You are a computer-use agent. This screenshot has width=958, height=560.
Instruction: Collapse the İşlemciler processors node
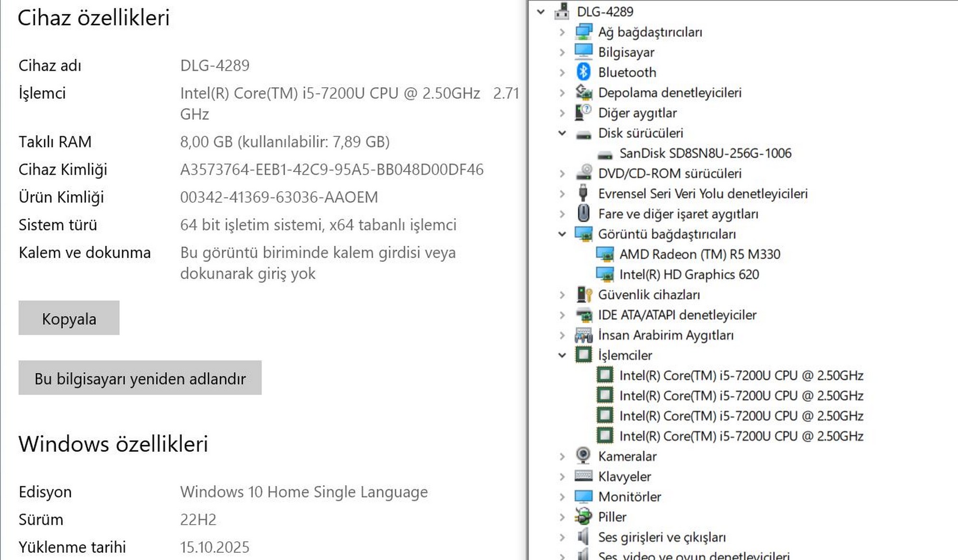562,355
